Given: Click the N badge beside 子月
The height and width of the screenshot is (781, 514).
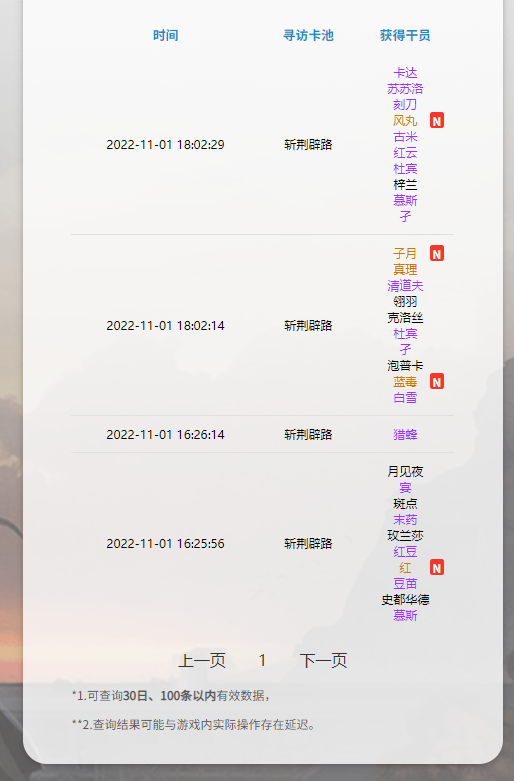Looking at the screenshot, I should (437, 254).
